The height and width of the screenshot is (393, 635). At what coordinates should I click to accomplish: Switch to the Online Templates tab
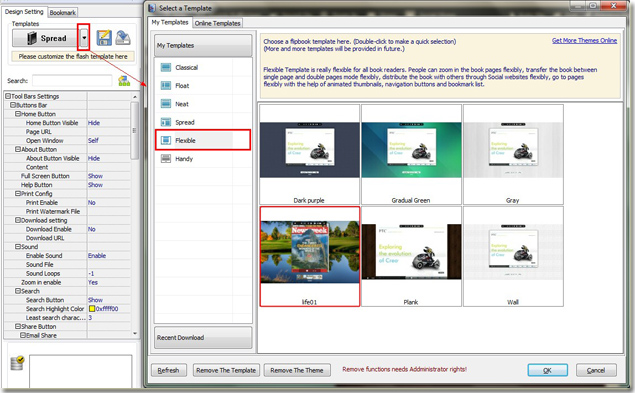point(217,23)
